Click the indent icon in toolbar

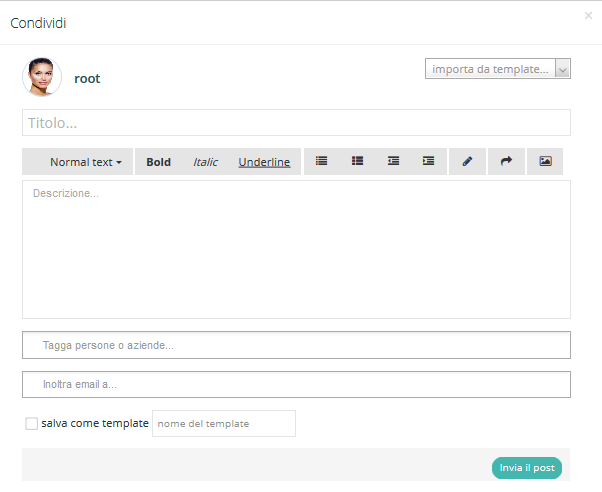(428, 161)
